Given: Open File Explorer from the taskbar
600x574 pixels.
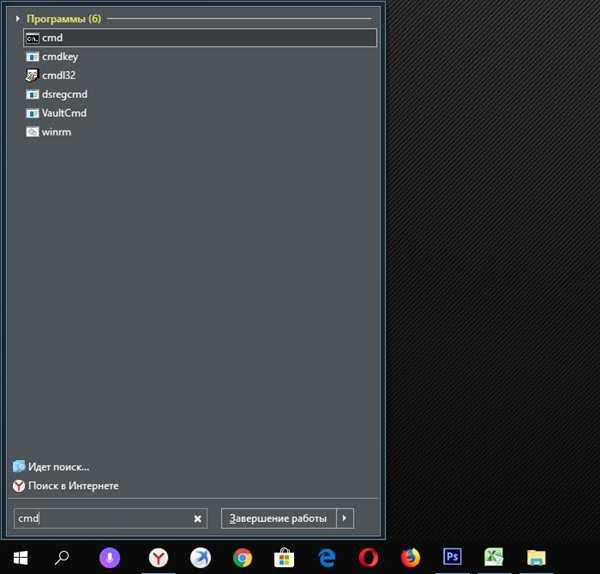Looking at the screenshot, I should [x=536, y=558].
